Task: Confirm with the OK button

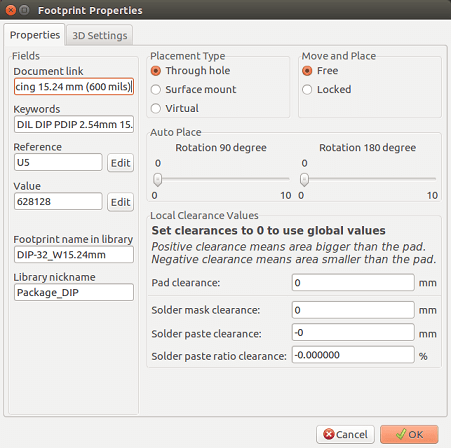Action: 409,434
